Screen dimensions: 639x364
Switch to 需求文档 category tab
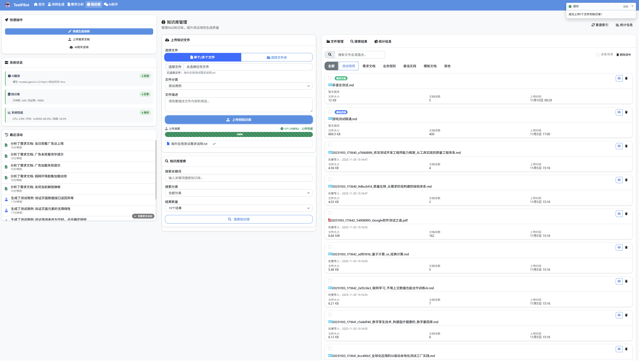[369, 66]
